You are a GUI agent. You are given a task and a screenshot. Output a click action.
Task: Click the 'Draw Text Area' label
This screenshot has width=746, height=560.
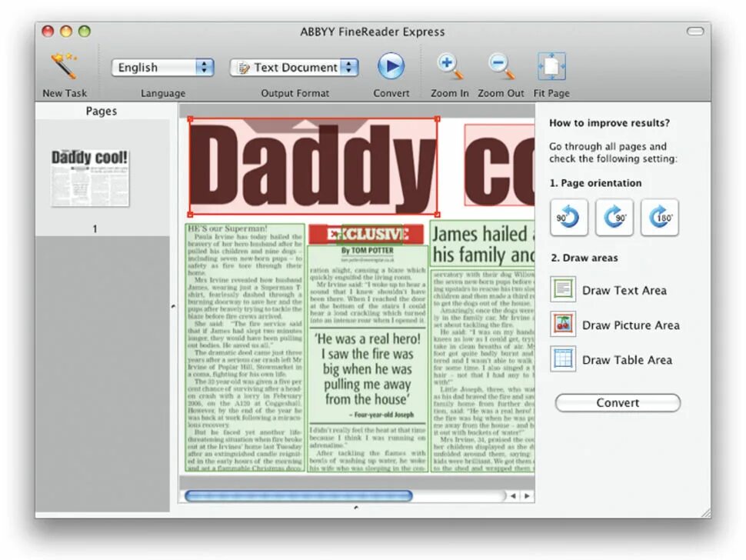click(624, 290)
